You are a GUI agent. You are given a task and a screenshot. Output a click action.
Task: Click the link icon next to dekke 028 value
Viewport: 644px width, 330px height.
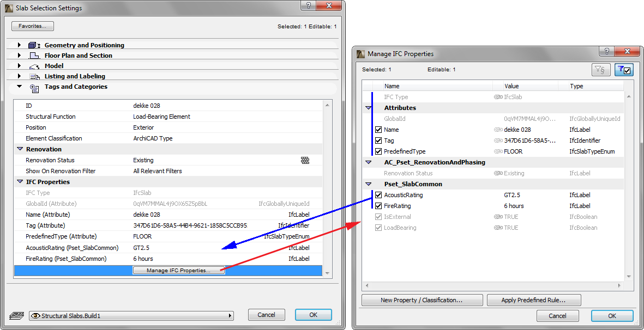498,130
